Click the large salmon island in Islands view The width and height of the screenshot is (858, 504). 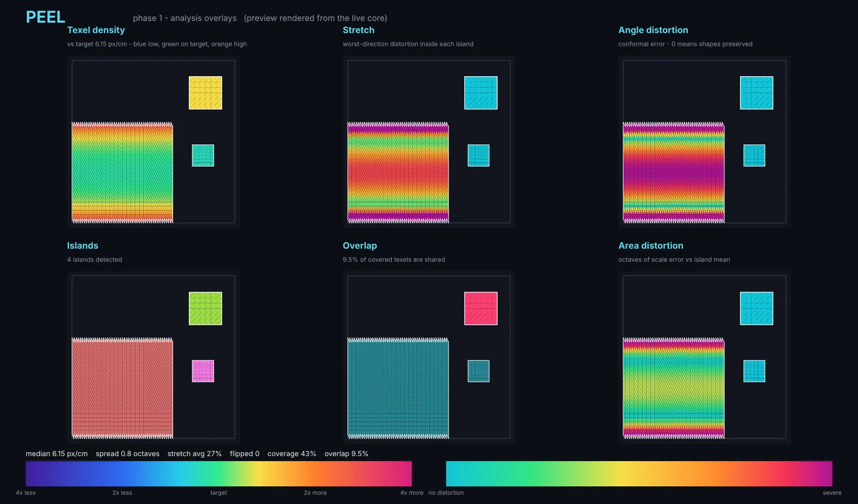(x=122, y=388)
